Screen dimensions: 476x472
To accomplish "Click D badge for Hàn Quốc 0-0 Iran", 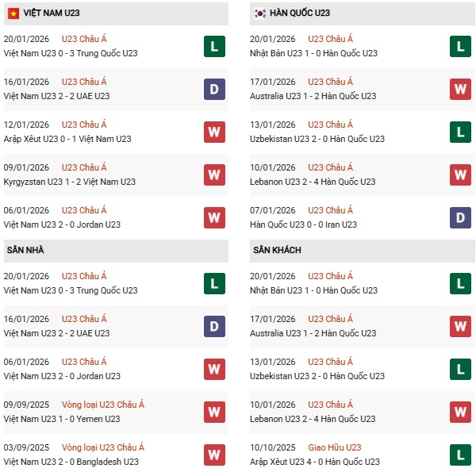I will pos(460,217).
